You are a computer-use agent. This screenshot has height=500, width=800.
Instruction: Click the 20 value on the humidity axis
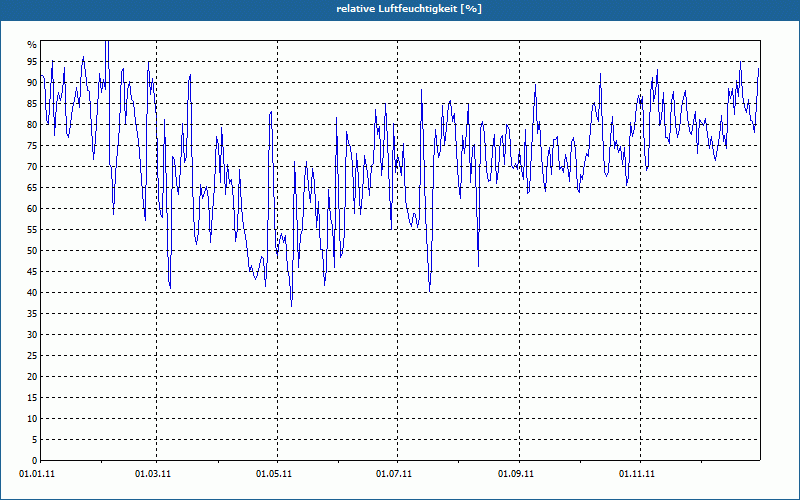pos(32,377)
